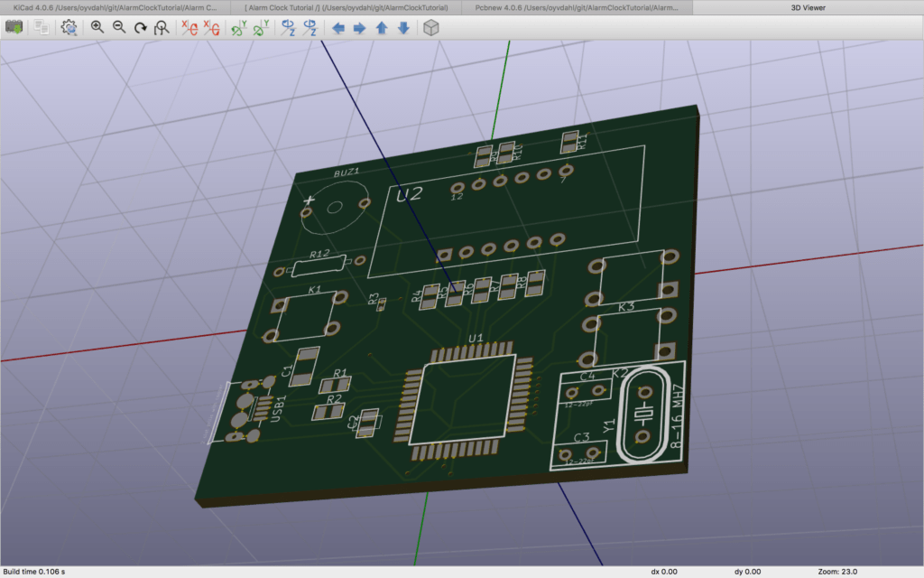Move the board up with blue arrow

tap(381, 27)
